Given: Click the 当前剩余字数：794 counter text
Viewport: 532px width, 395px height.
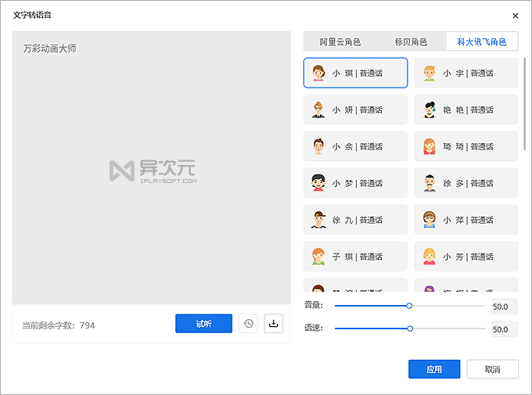Looking at the screenshot, I should tap(59, 325).
